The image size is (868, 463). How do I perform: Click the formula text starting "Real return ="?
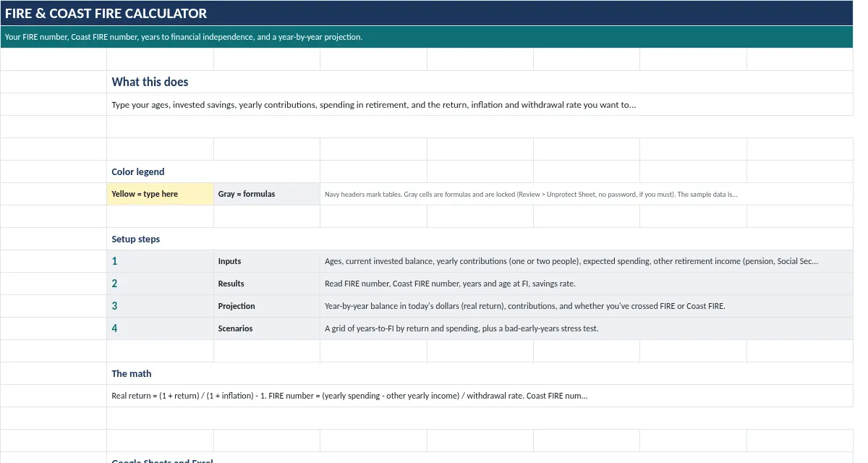pyautogui.click(x=480, y=396)
